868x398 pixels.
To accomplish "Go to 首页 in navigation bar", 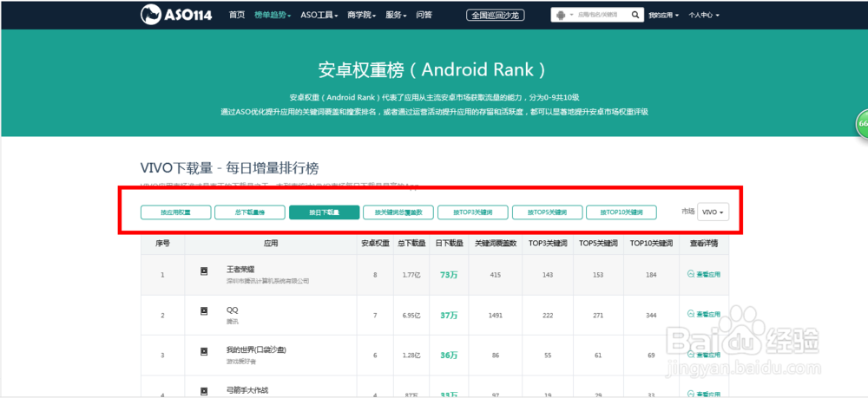I will (x=236, y=15).
